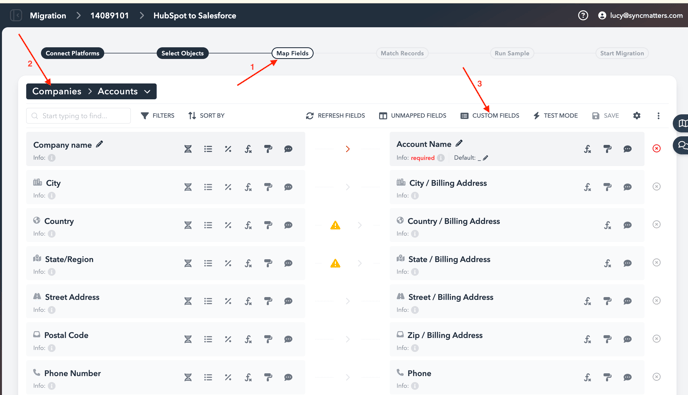Click Refresh Fields
The image size is (688, 395).
pos(336,115)
